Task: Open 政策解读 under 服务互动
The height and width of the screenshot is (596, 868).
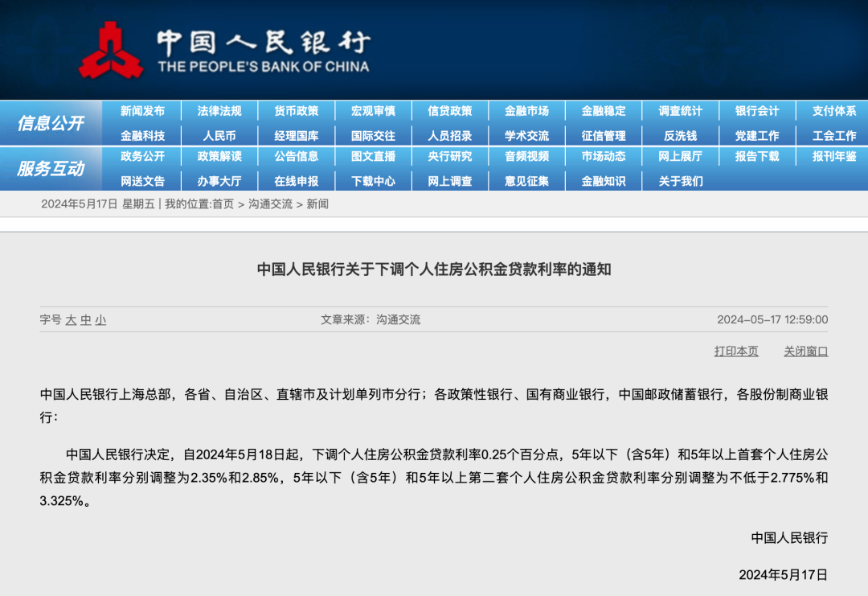Action: (x=219, y=156)
